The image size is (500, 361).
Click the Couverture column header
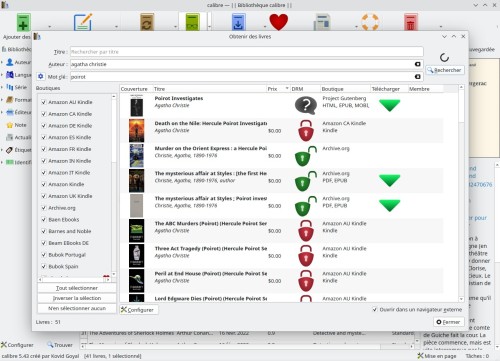136,89
